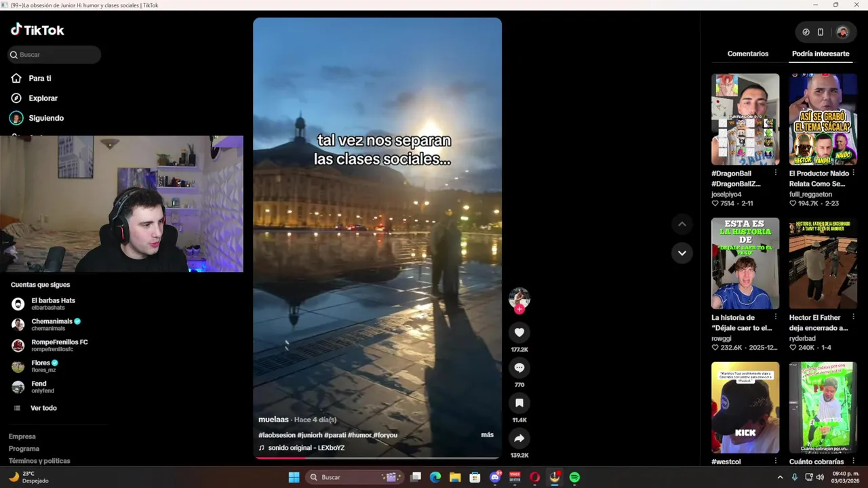
Task: Open Task View in the taskbar
Action: click(x=416, y=477)
